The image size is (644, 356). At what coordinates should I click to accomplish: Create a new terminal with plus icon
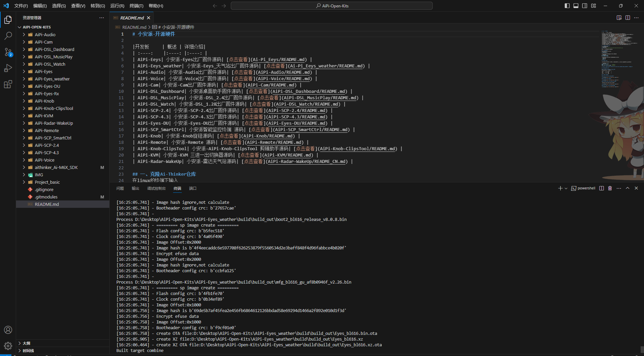(560, 188)
